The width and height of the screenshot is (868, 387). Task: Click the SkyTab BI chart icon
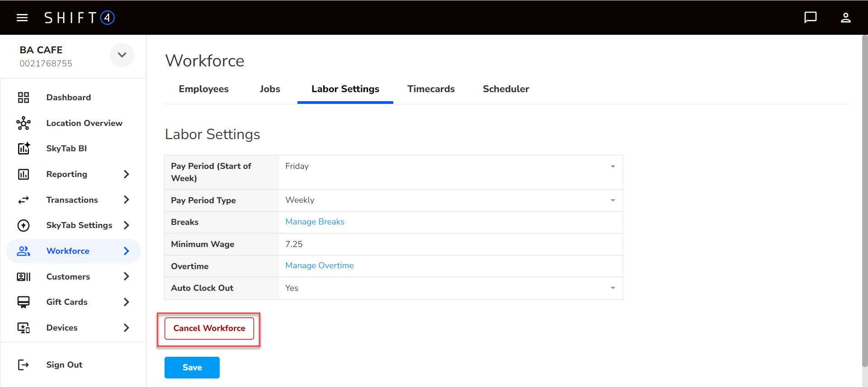(x=24, y=149)
